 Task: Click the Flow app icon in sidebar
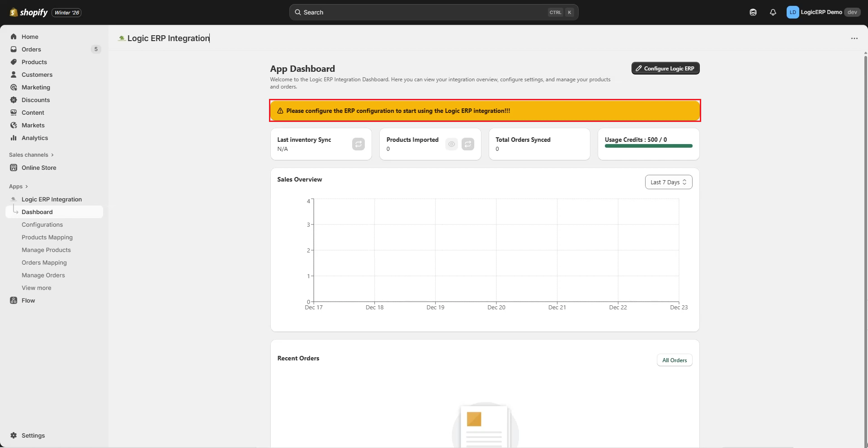click(x=14, y=300)
